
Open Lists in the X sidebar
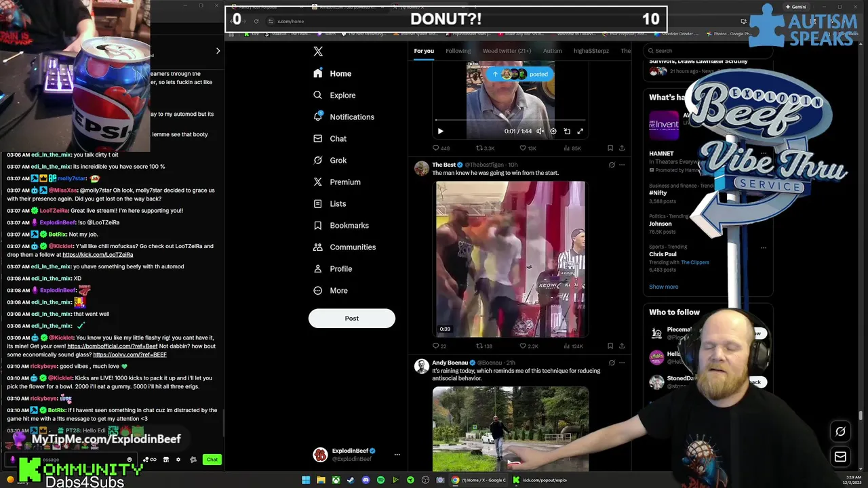(330, 203)
